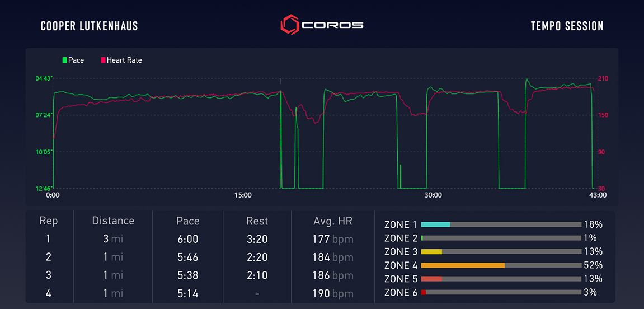Click the ZONE 6 label
The width and height of the screenshot is (644, 309).
(401, 292)
